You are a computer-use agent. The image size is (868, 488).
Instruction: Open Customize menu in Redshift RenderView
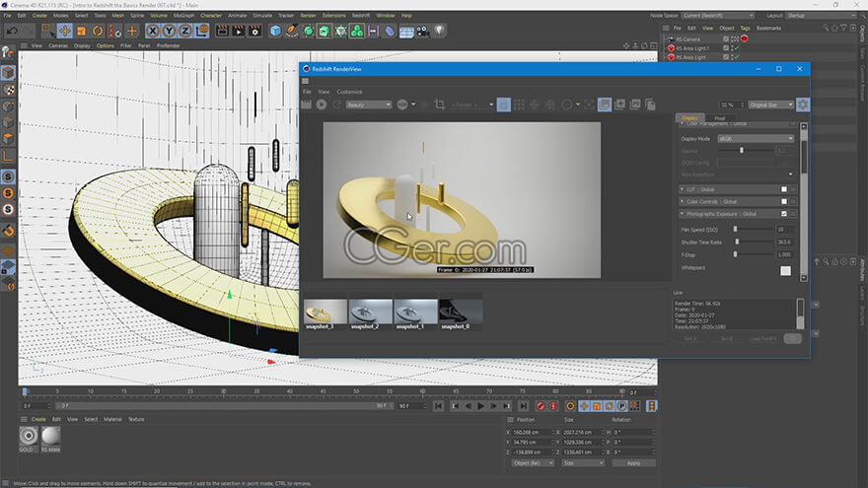coord(349,92)
